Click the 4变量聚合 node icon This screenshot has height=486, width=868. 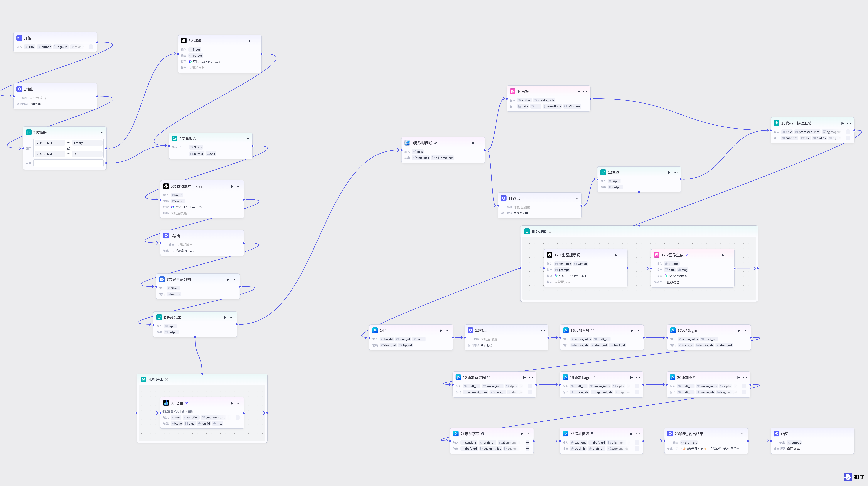pos(175,139)
